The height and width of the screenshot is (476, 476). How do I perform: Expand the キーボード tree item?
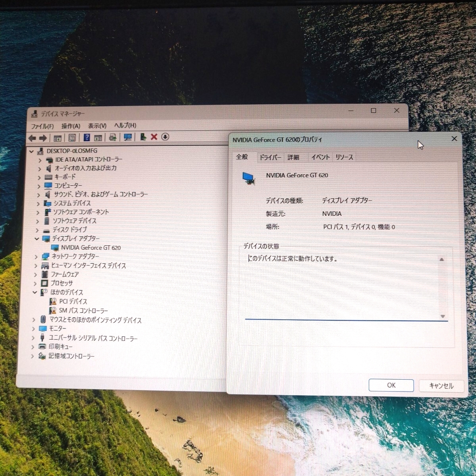(40, 177)
